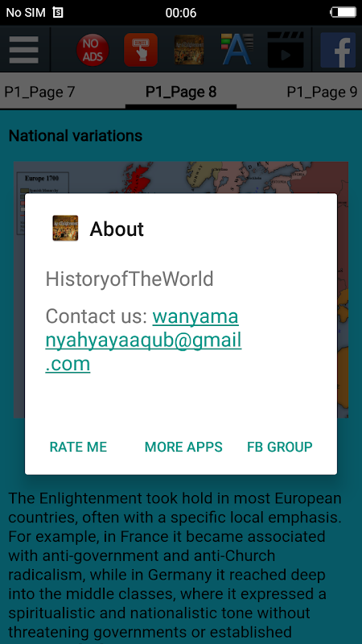The image size is (362, 644).
Task: Tap the Europe 1700 map image
Action: coord(181,177)
